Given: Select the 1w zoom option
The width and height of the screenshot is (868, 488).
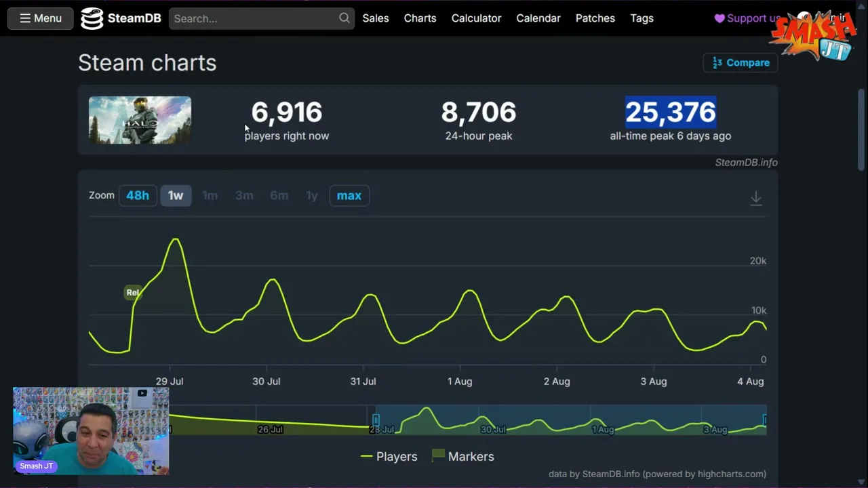Looking at the screenshot, I should (176, 195).
